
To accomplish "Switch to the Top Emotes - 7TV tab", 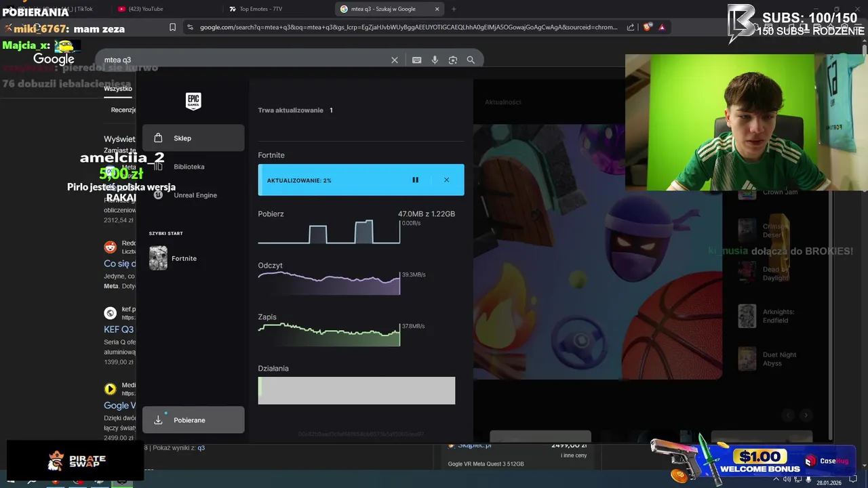I will (277, 9).
